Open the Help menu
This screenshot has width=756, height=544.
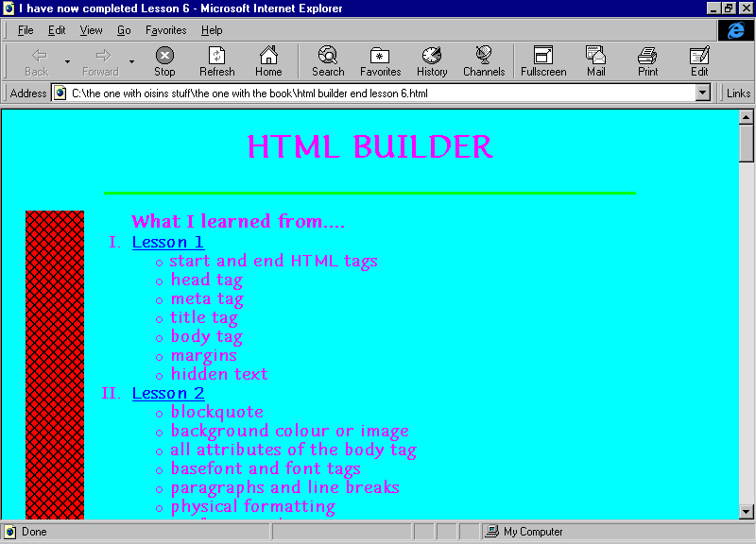pos(212,30)
